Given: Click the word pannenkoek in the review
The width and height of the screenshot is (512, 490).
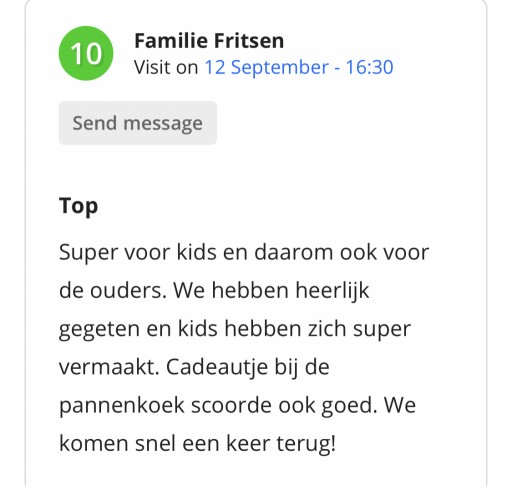Looking at the screenshot, I should 122,406.
